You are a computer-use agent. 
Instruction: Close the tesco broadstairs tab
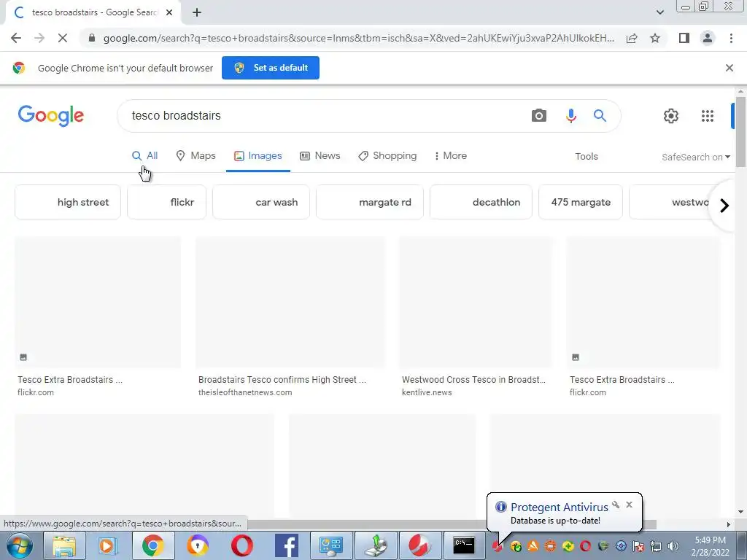(169, 12)
